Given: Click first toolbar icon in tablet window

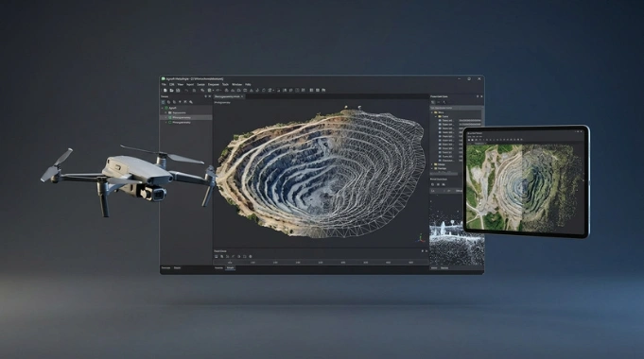Looking at the screenshot, I should coord(469,140).
